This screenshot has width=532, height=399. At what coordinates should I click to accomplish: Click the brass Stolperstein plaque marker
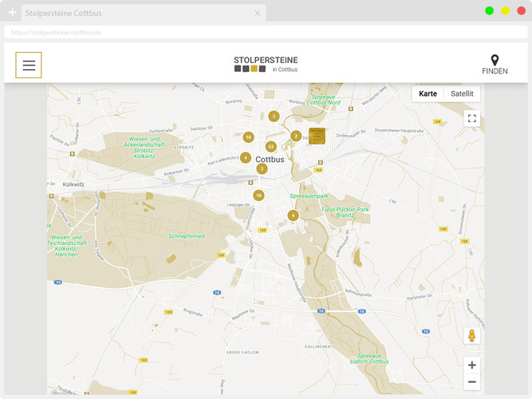point(317,135)
